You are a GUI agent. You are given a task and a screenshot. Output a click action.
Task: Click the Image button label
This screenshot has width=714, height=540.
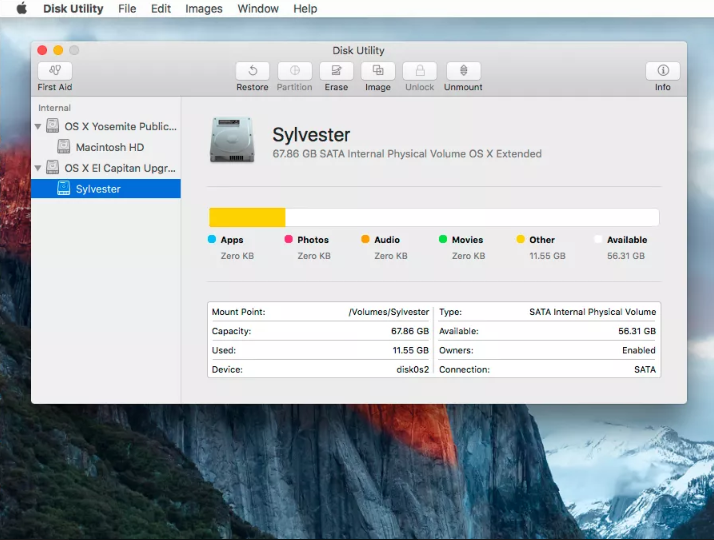[x=378, y=87]
